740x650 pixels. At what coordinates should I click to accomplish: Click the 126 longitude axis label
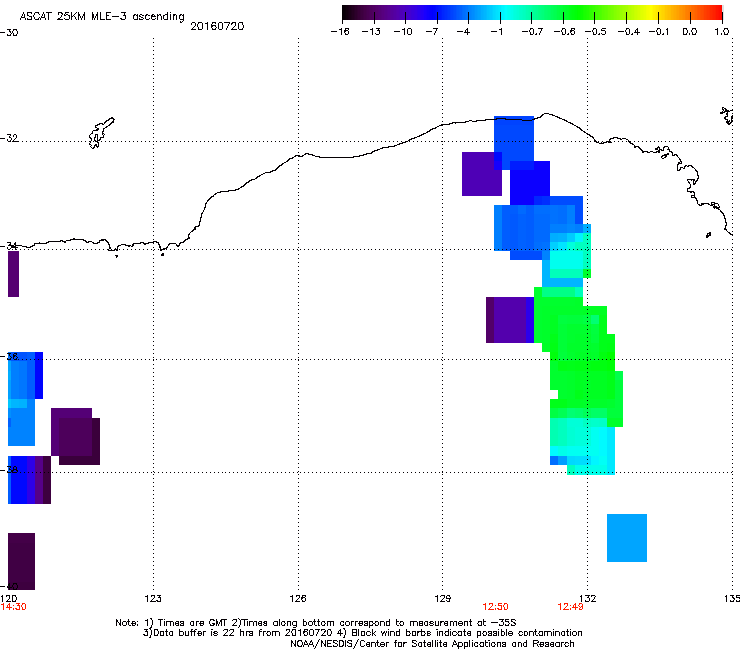(298, 599)
